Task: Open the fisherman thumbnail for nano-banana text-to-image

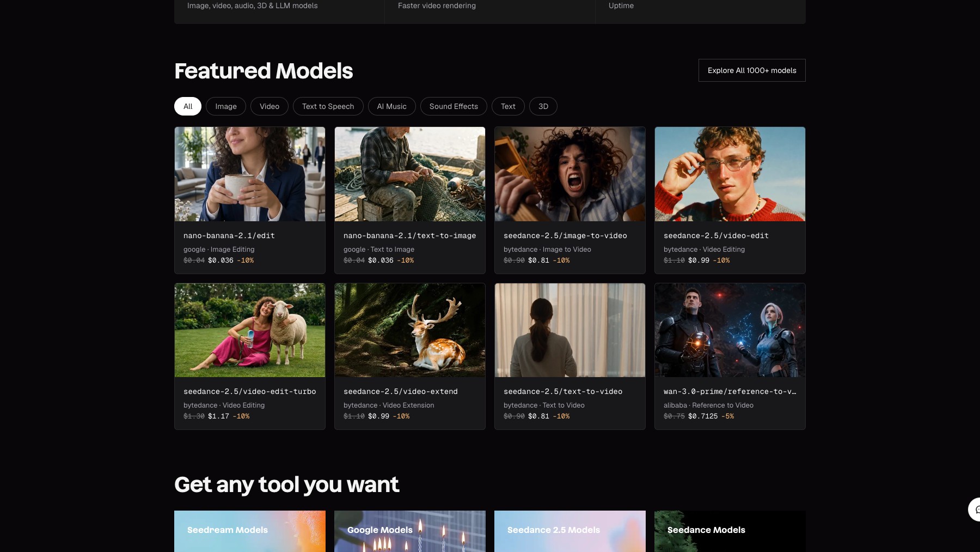Action: point(410,174)
